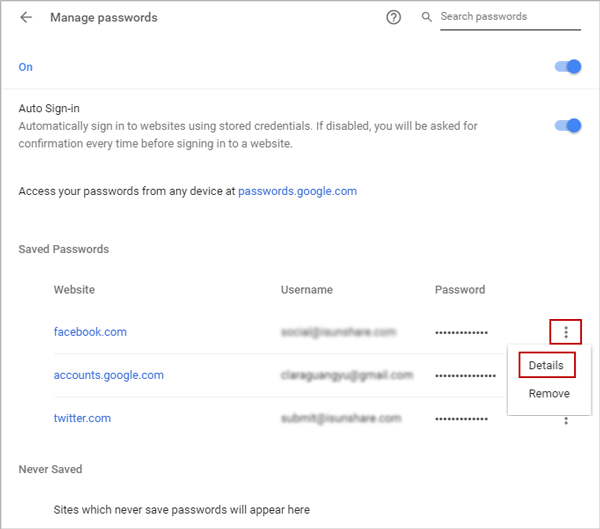Open more actions menu for twitter.com row

click(566, 421)
